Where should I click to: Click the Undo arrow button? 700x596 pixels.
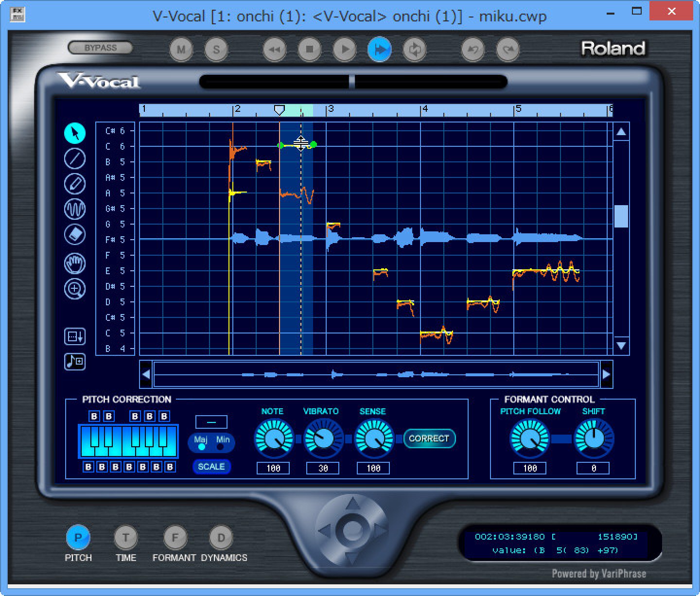[x=473, y=50]
